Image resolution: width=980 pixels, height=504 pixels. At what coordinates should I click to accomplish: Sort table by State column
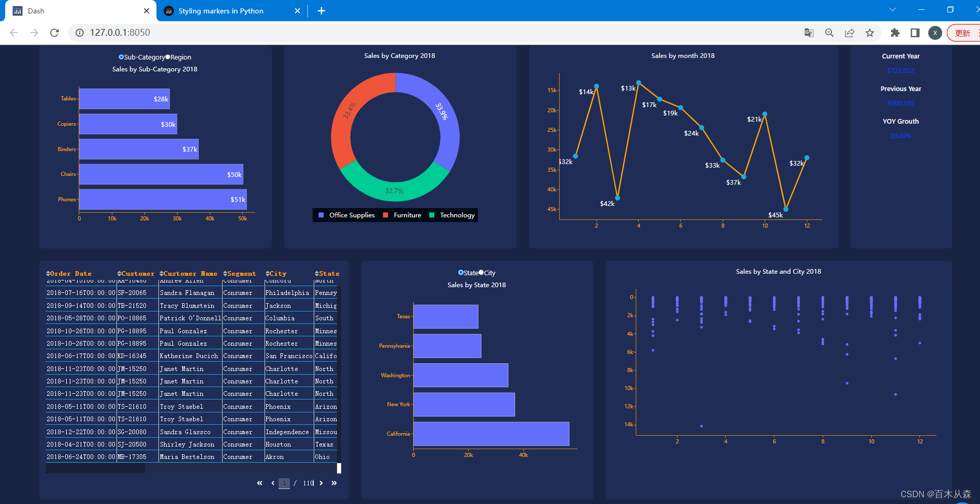pos(317,274)
